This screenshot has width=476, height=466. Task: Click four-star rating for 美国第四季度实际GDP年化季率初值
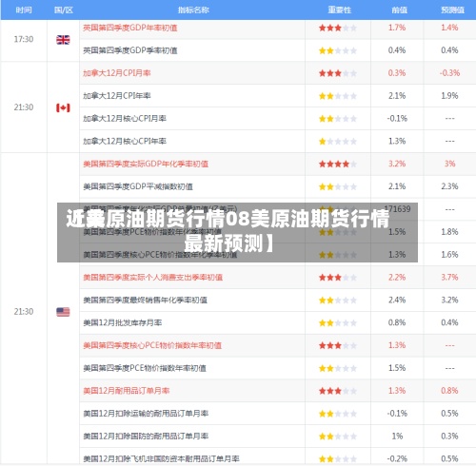tap(338, 164)
